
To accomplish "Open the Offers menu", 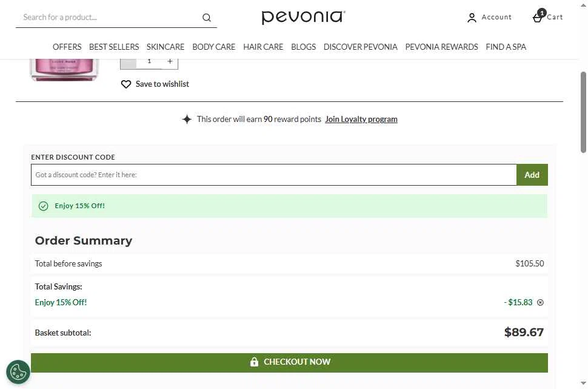I will tap(67, 47).
